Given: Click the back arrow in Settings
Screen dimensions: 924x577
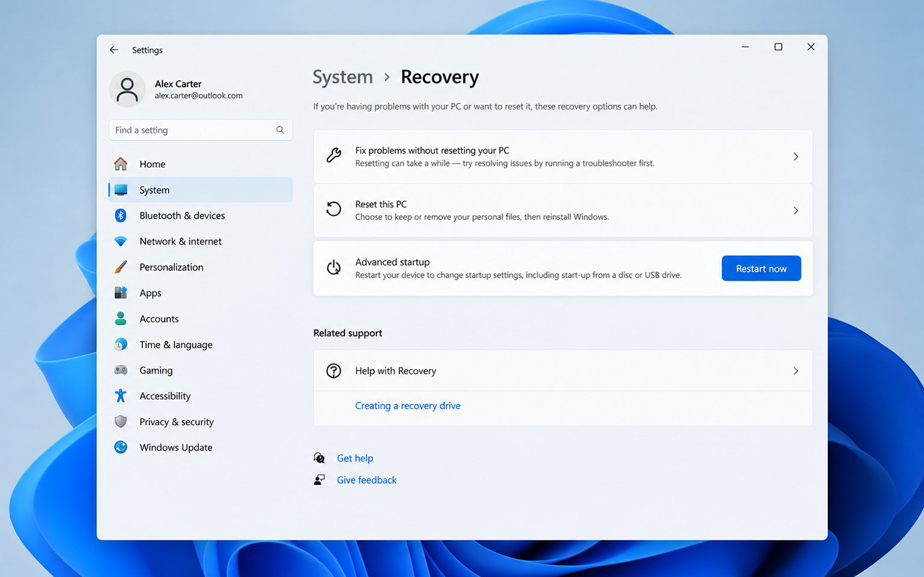Looking at the screenshot, I should (114, 50).
